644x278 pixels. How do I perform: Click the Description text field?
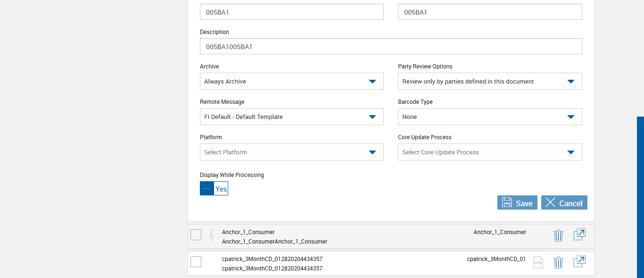[391, 47]
